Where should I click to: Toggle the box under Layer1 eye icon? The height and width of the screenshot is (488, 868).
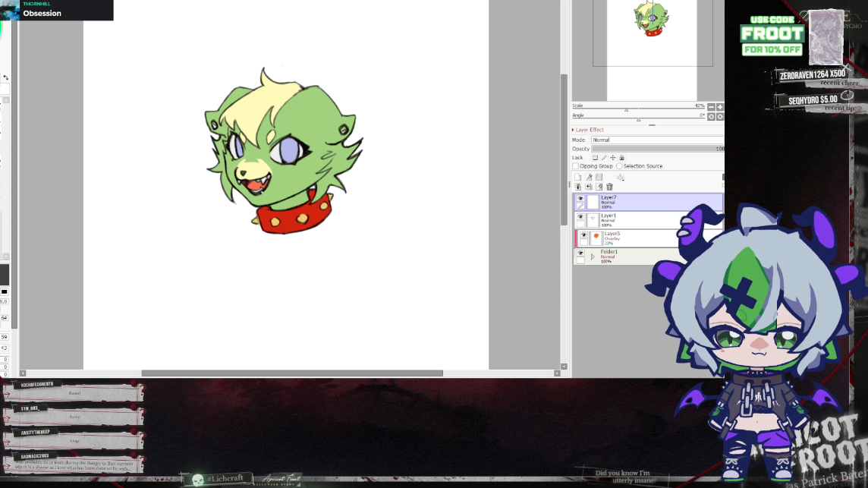pos(580,225)
